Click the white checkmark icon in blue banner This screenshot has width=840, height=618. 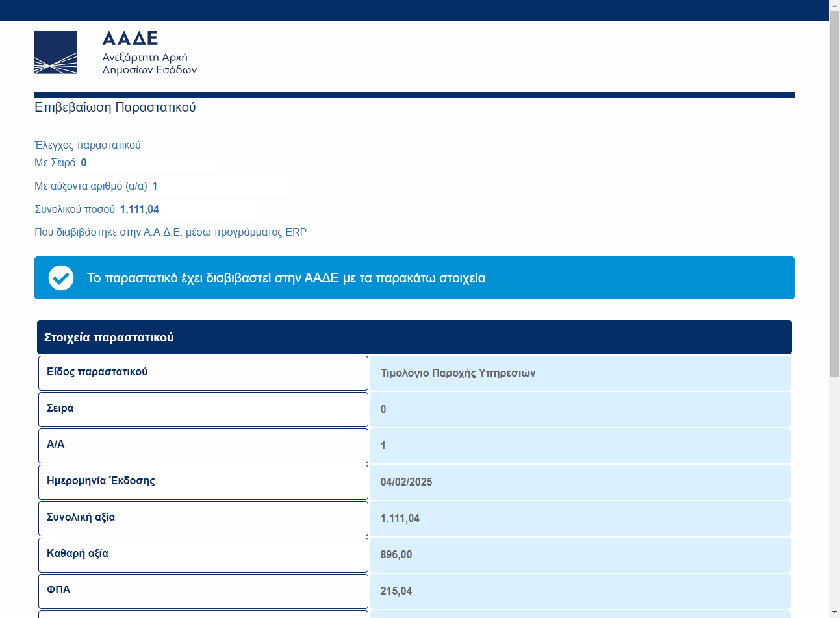[61, 278]
